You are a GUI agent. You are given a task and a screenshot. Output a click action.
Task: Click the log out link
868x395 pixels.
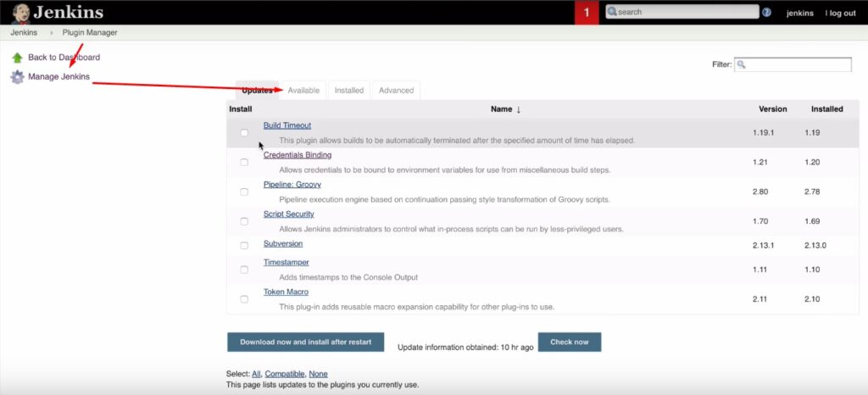pos(841,14)
